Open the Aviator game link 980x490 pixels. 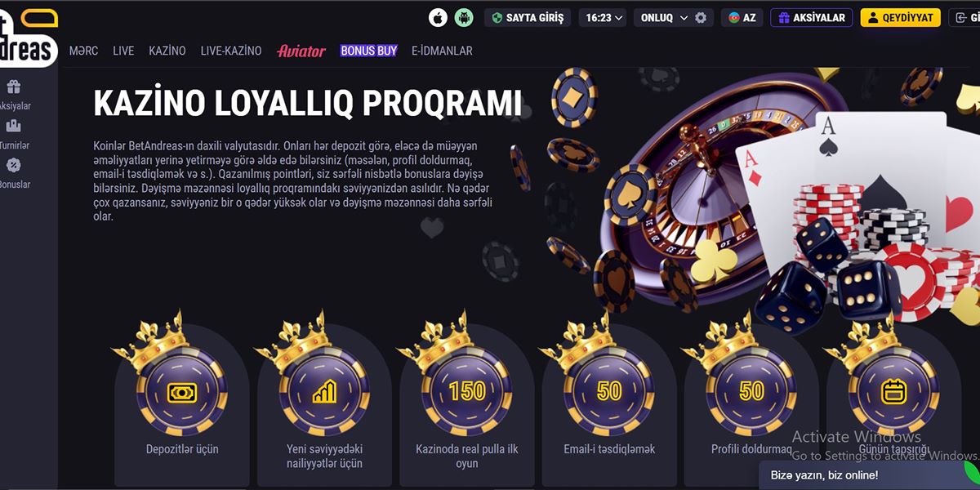(x=301, y=51)
